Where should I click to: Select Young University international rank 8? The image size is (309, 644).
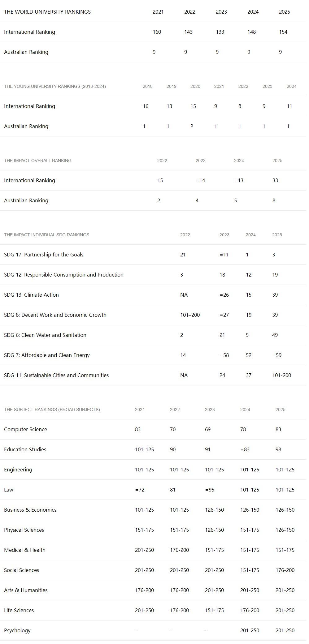[x=240, y=106]
